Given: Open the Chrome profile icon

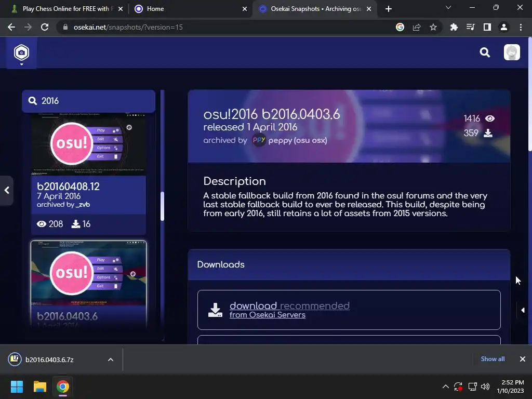Looking at the screenshot, I should click(504, 27).
